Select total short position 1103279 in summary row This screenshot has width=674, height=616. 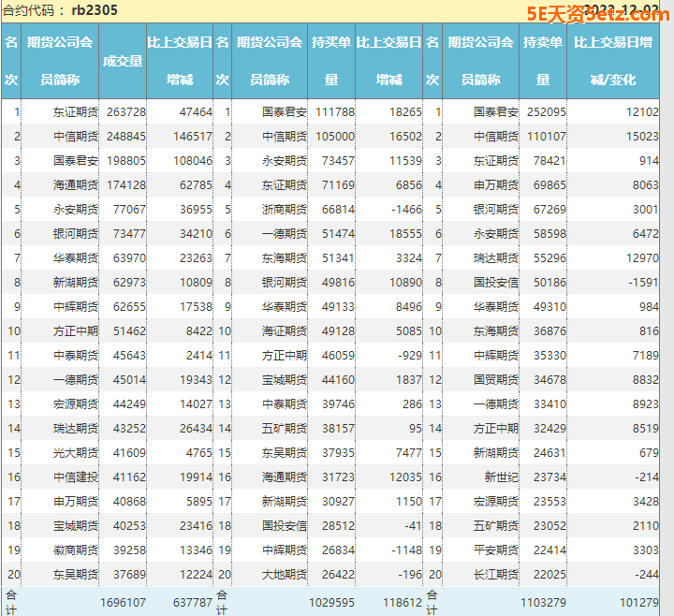click(x=543, y=603)
